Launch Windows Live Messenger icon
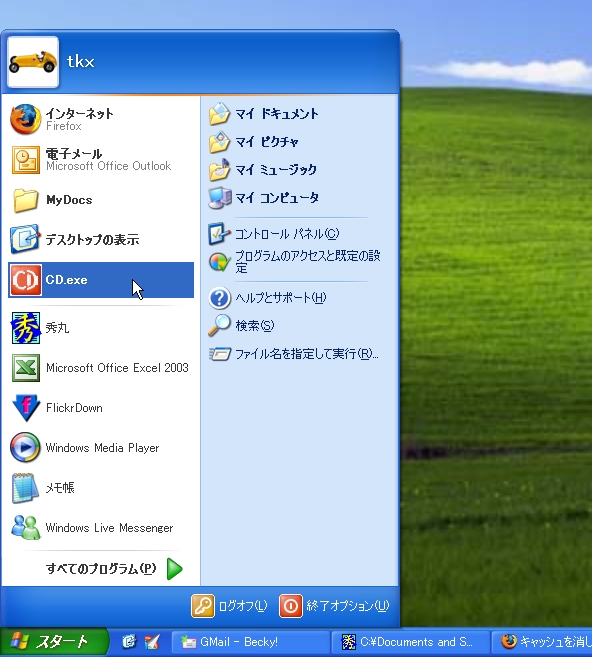The image size is (592, 657). 25,528
